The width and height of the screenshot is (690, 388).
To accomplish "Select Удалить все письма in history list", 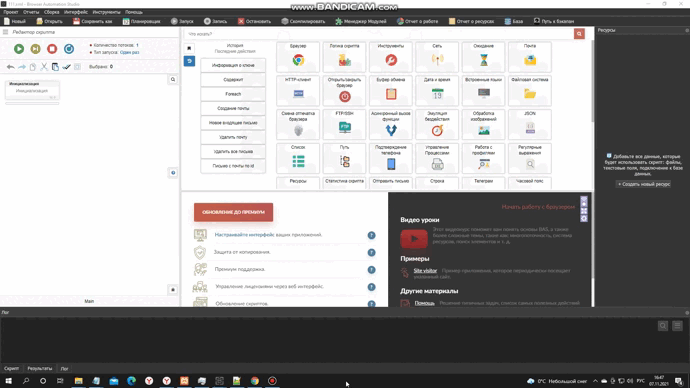I will pyautogui.click(x=233, y=151).
